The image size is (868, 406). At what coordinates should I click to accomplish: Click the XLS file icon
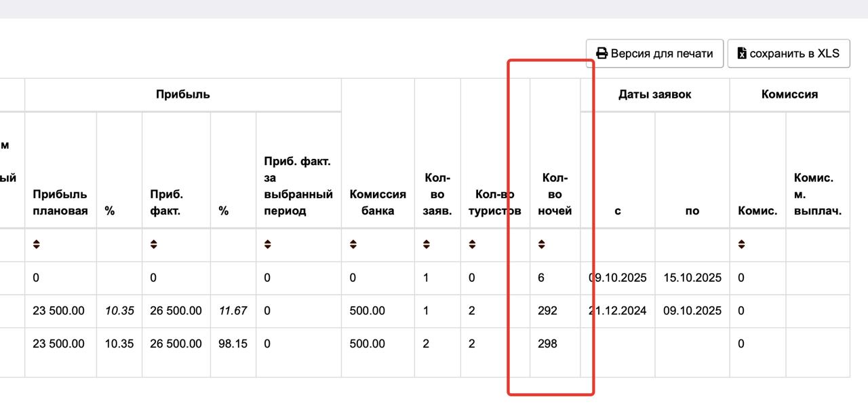point(742,54)
